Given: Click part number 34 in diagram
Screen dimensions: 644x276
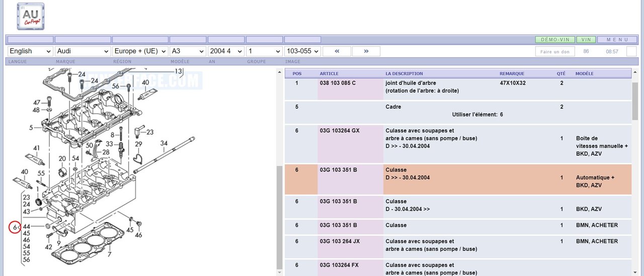Looking at the screenshot, I should (x=164, y=144).
